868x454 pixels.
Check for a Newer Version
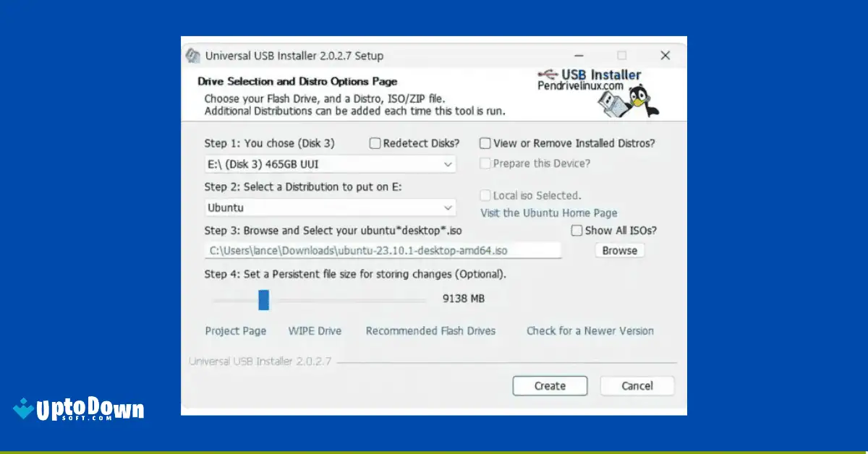coord(590,330)
